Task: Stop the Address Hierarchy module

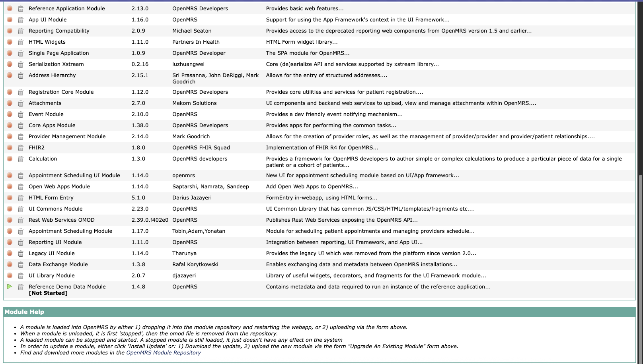Action: (10, 75)
